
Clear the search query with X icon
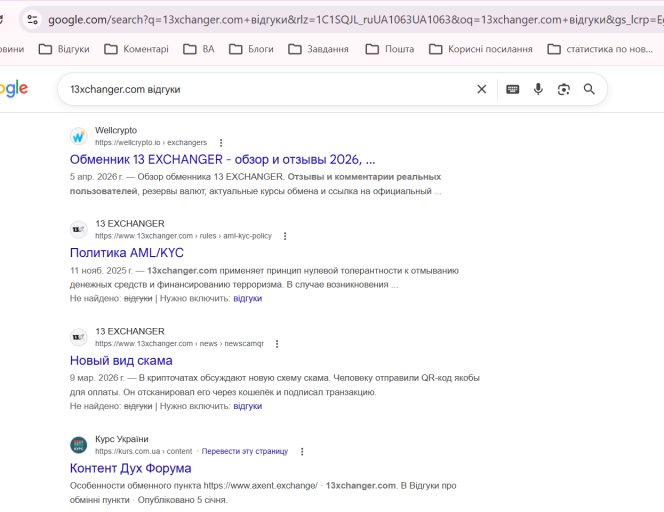481,89
